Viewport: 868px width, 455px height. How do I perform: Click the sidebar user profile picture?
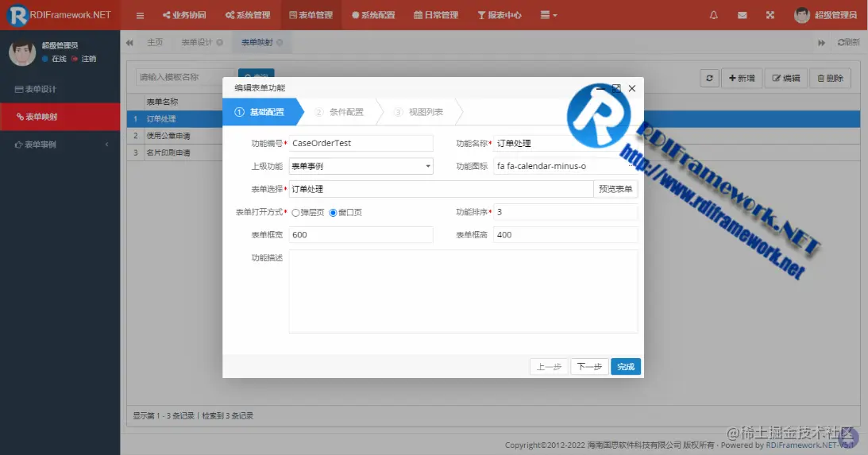point(22,52)
